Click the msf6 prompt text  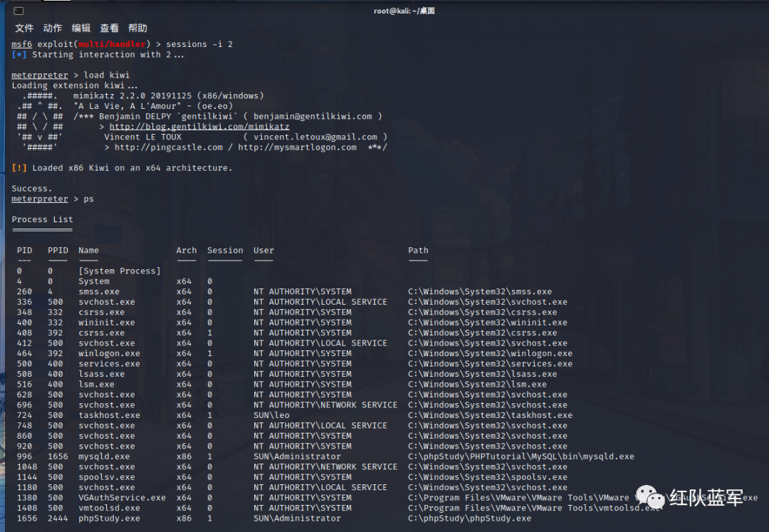pyautogui.click(x=21, y=44)
